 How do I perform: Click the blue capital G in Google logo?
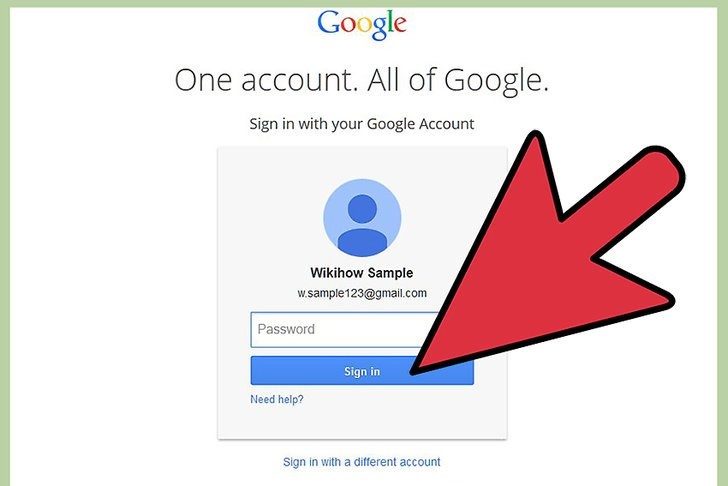[x=328, y=21]
